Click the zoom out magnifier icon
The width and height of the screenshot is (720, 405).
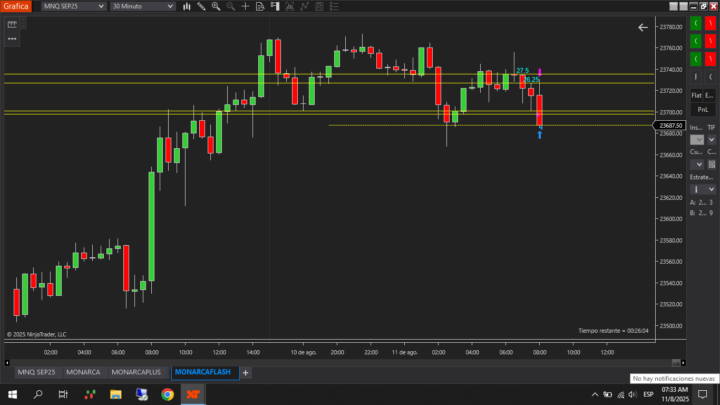[x=231, y=6]
